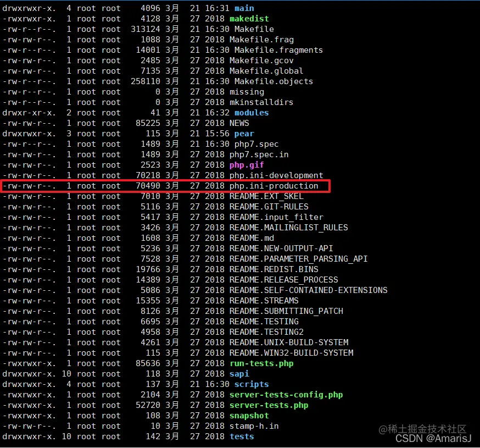480x448 pixels.
Task: Click the 'README.STREAMS' file name
Action: click(264, 301)
